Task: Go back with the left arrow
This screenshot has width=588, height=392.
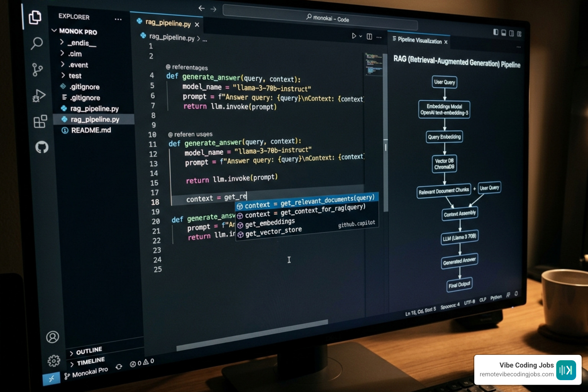Action: (201, 8)
